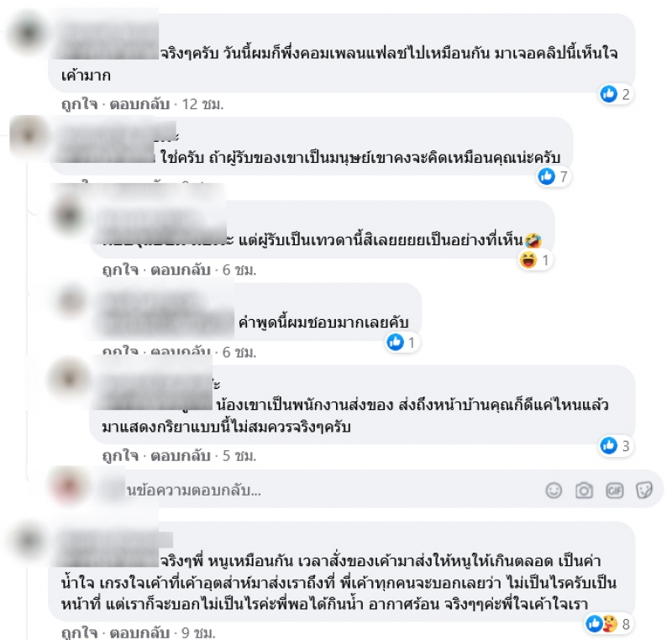Open sticker picker in reply box
672x640 pixels.
pos(644,490)
